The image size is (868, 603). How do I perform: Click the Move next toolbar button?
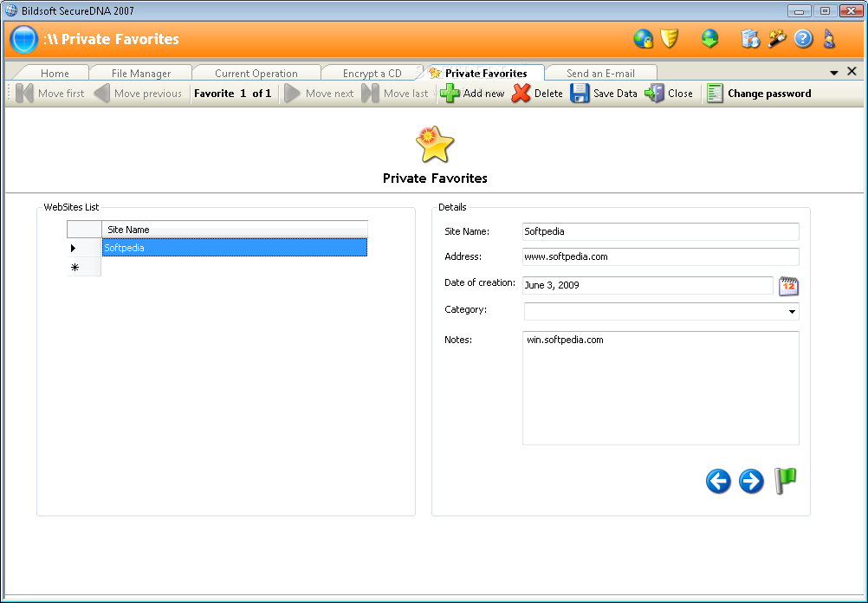tap(319, 93)
